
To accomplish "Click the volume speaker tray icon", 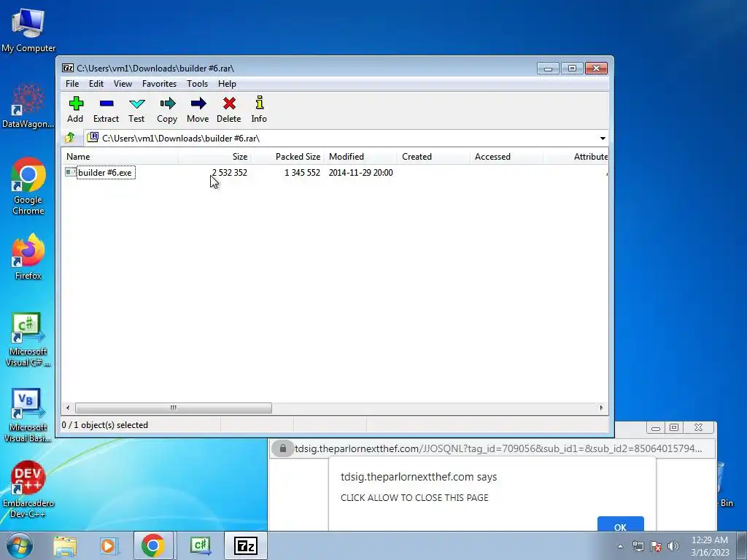I will 673,546.
